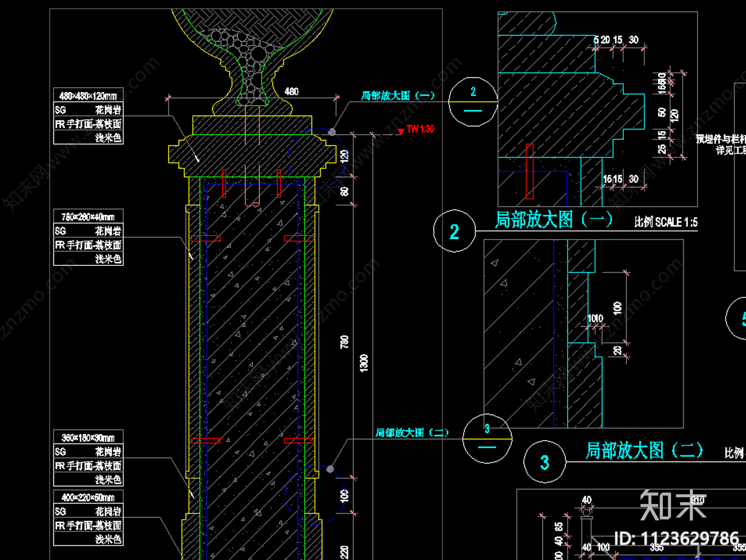Select the 比例 SCALE 1:5 text

[666, 222]
